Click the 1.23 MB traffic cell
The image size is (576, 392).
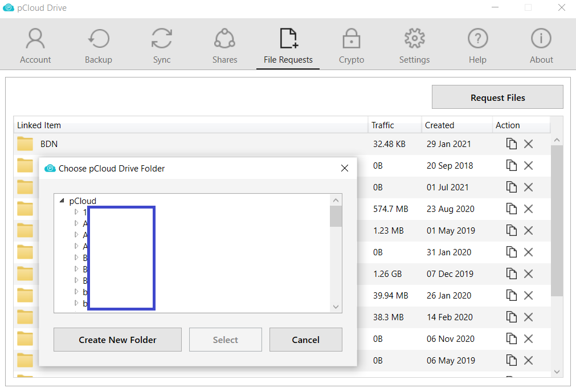tap(389, 230)
